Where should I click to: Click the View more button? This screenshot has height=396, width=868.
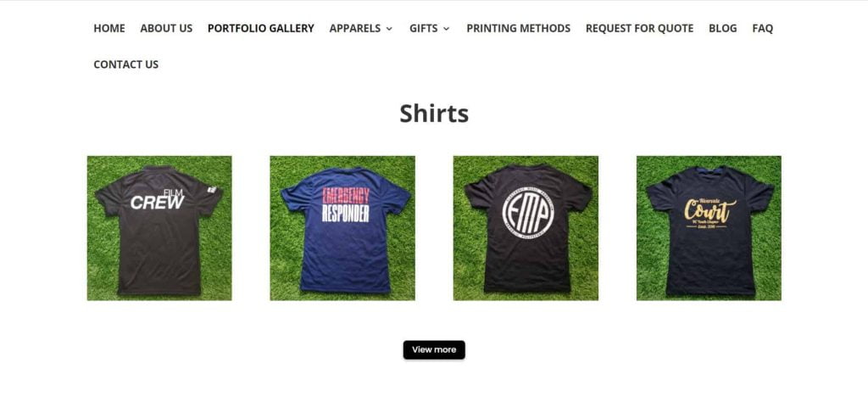pyautogui.click(x=434, y=349)
